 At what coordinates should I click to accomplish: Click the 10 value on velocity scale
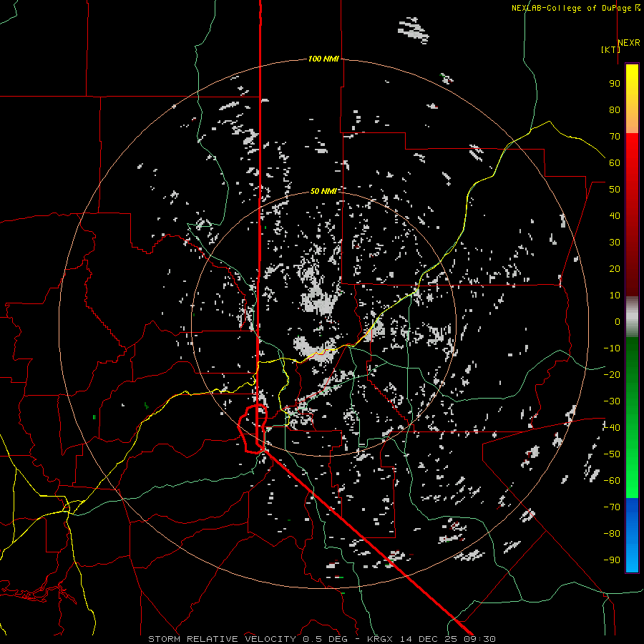click(615, 296)
